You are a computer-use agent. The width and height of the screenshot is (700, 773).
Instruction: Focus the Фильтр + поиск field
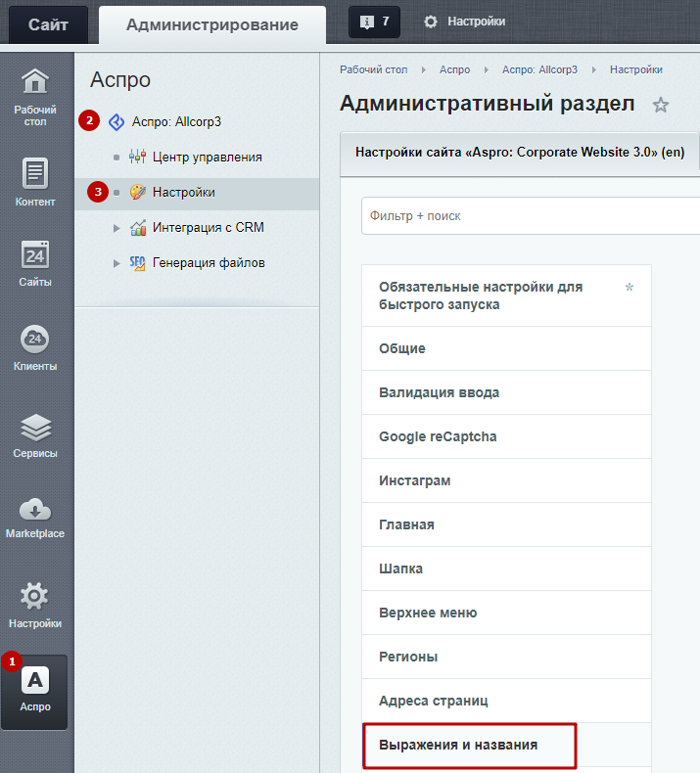(531, 216)
